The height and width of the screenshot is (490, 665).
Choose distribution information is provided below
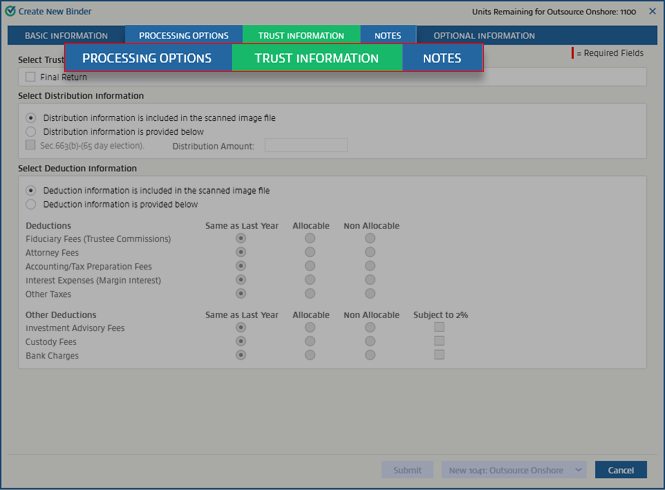click(x=31, y=131)
